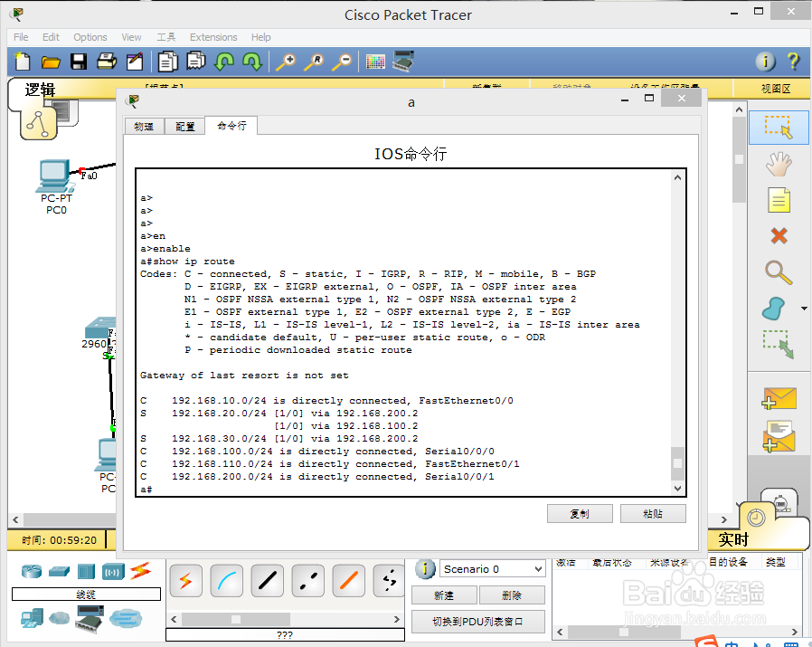
Task: Click scenario information i icon
Action: pos(425,569)
